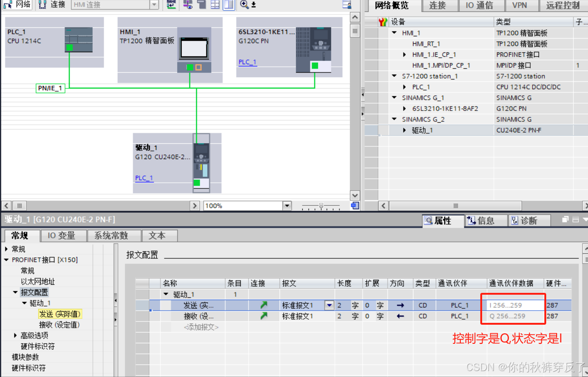Click the Q 256...259 partner data field

pos(515,316)
